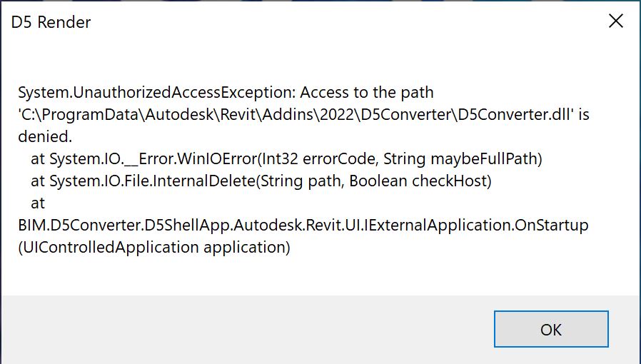641x364 pixels.
Task: Click the standalone 'at' line before BIM.D5Converter
Action: pos(38,203)
